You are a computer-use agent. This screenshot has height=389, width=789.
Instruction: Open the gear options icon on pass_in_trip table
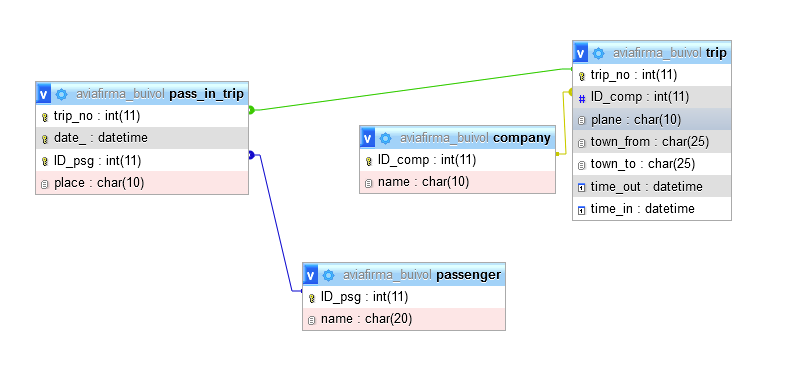coord(61,94)
